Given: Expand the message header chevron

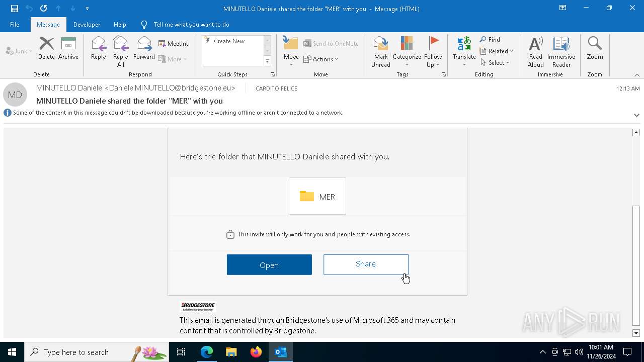Looking at the screenshot, I should pyautogui.click(x=636, y=115).
